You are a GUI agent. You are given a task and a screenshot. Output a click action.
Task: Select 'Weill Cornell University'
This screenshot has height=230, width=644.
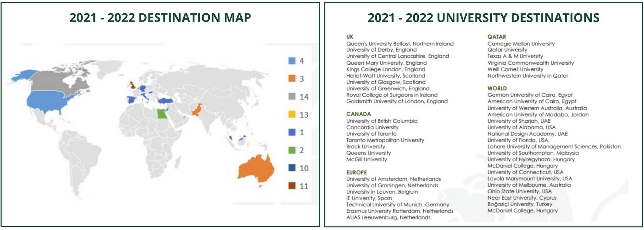[x=515, y=69]
